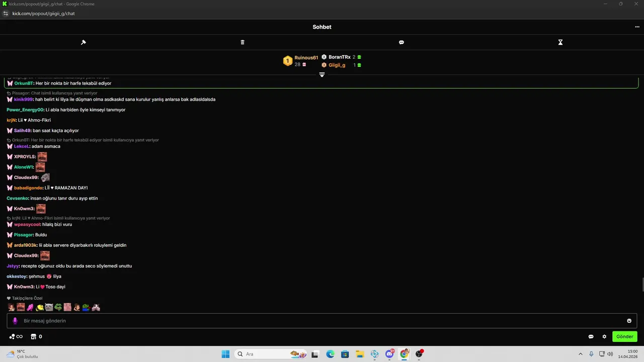
Task: Open the weather widget showing 16°C
Action: (22, 354)
